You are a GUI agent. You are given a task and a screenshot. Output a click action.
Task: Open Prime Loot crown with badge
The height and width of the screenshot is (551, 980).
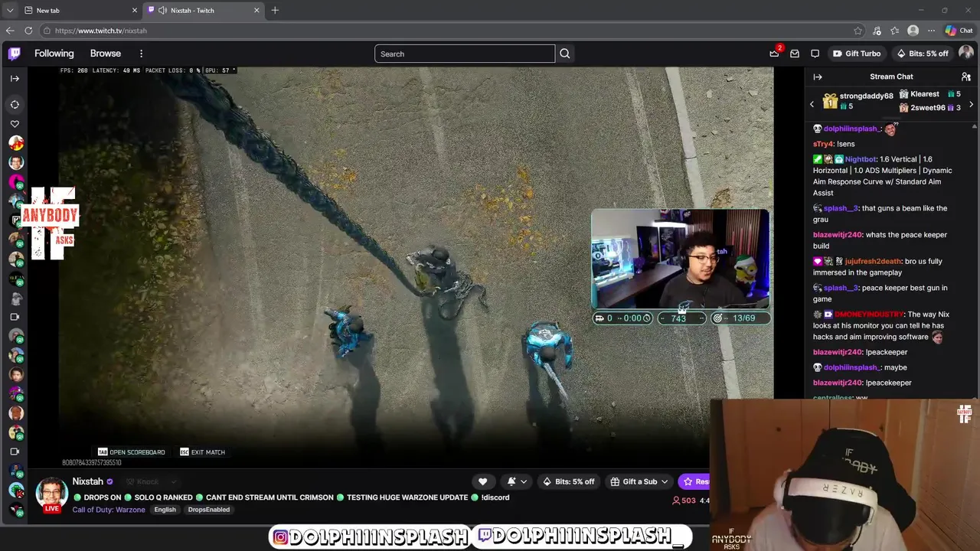point(775,53)
